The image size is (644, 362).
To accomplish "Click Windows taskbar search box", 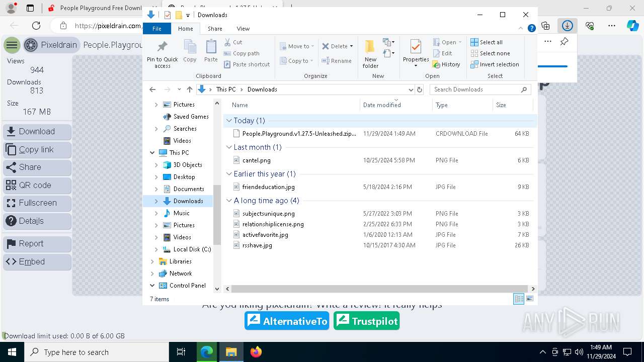I will (97, 352).
